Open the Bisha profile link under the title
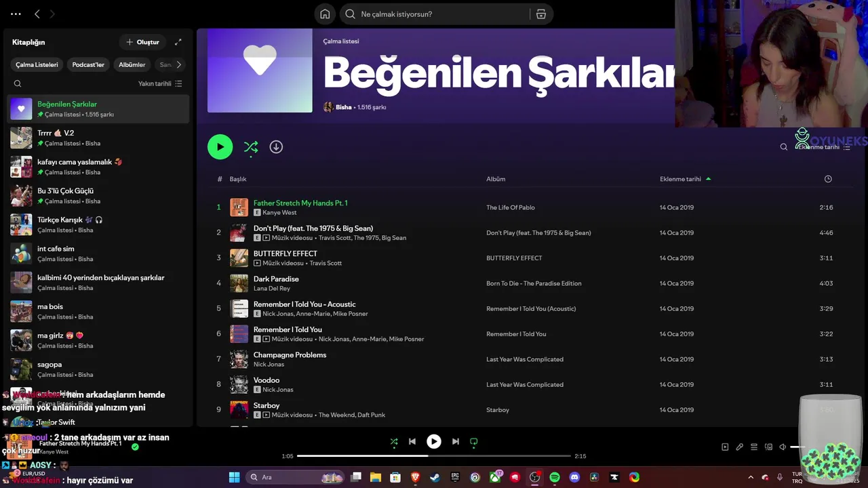868x488 pixels. click(344, 107)
